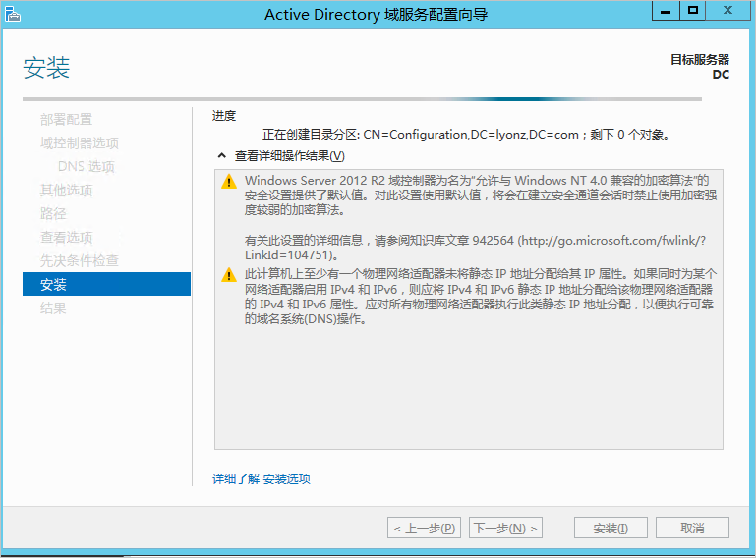Click the 进度 label

(224, 116)
